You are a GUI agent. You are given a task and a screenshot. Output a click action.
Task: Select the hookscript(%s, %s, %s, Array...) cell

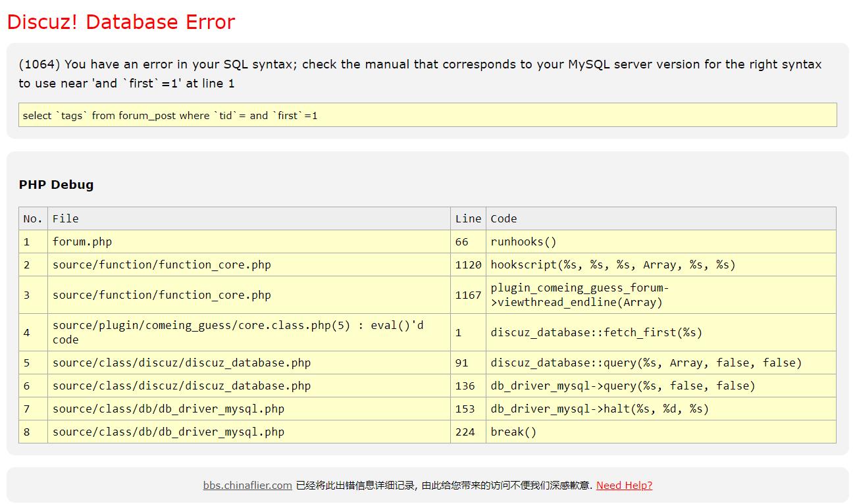click(661, 265)
